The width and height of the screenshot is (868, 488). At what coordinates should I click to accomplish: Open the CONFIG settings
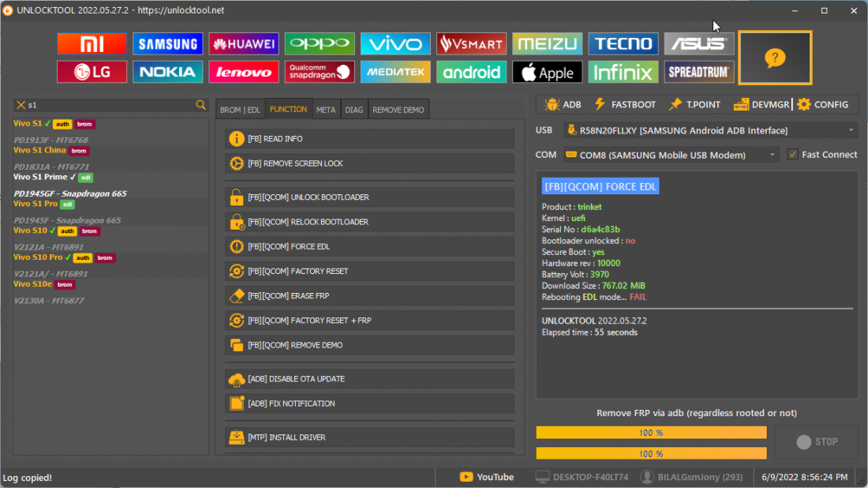click(x=822, y=104)
